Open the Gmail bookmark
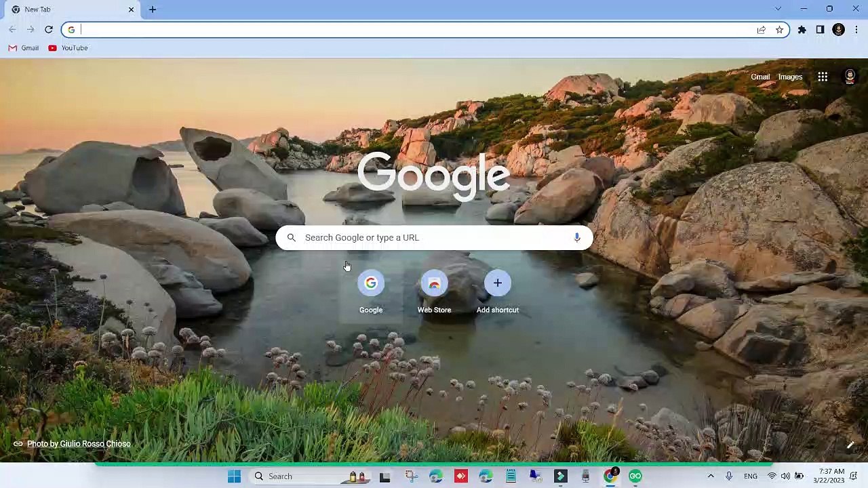Image resolution: width=868 pixels, height=488 pixels. [24, 48]
